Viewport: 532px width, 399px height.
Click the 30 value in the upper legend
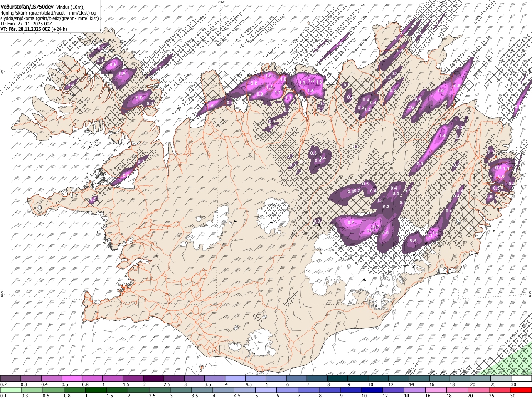[x=513, y=384]
